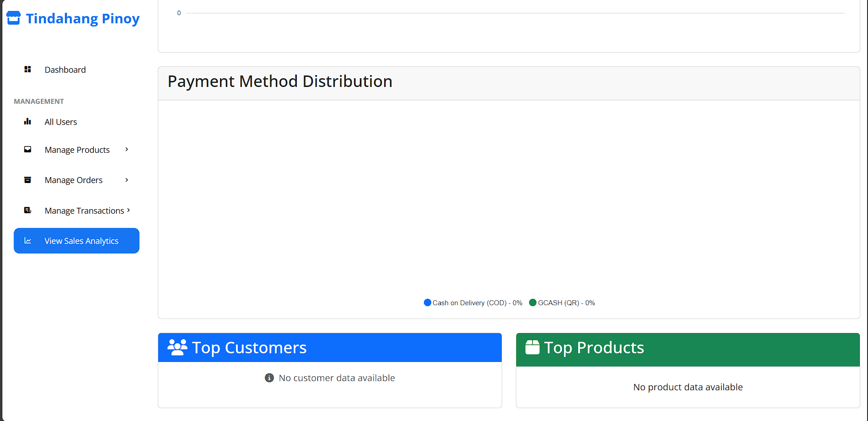Click the Tindahang Pinoy brand link
Screen dimensions: 868x421
[x=82, y=18]
